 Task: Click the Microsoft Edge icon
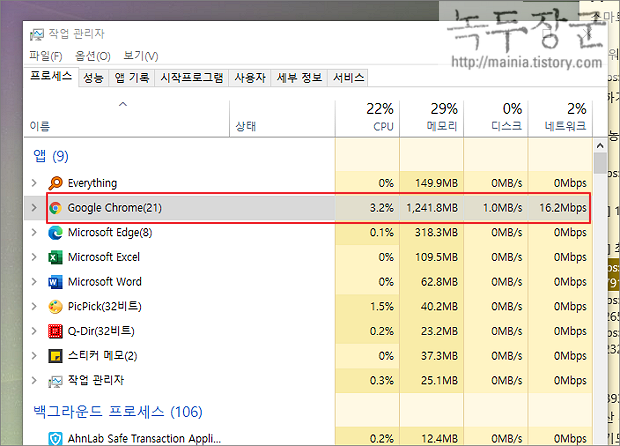55,232
